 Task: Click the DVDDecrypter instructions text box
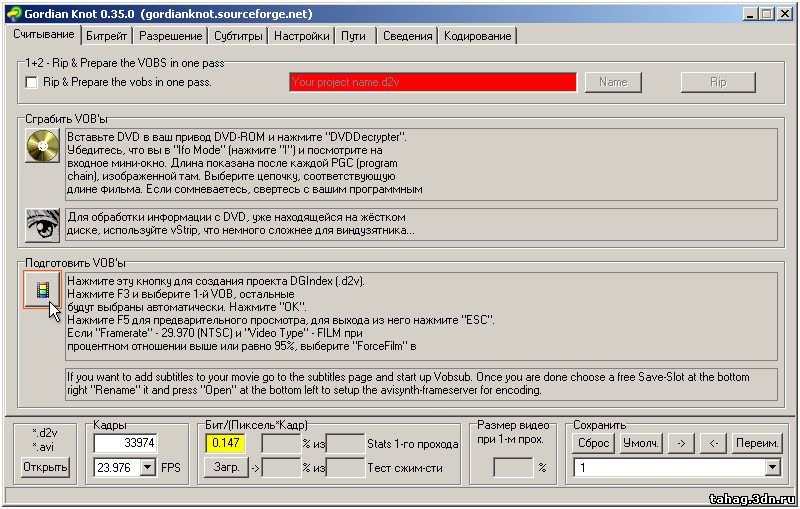click(421, 164)
